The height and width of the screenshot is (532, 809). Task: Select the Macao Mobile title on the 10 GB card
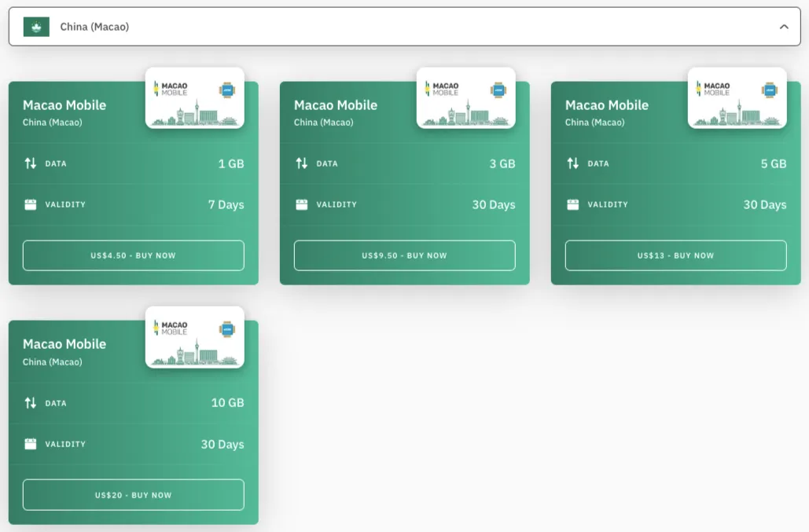64,344
